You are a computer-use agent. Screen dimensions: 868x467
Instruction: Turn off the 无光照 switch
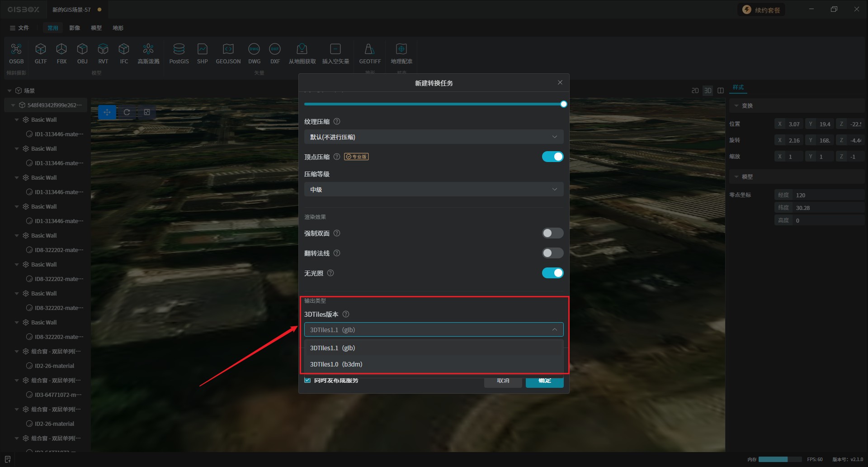tap(552, 273)
